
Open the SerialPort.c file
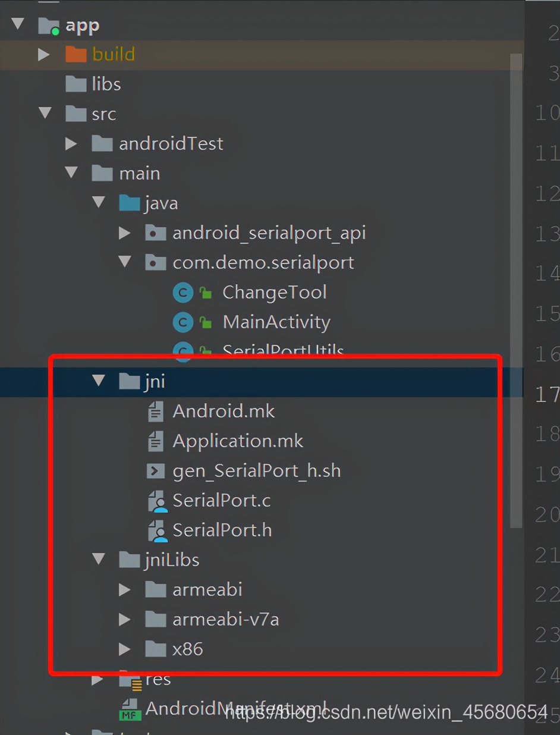(222, 500)
